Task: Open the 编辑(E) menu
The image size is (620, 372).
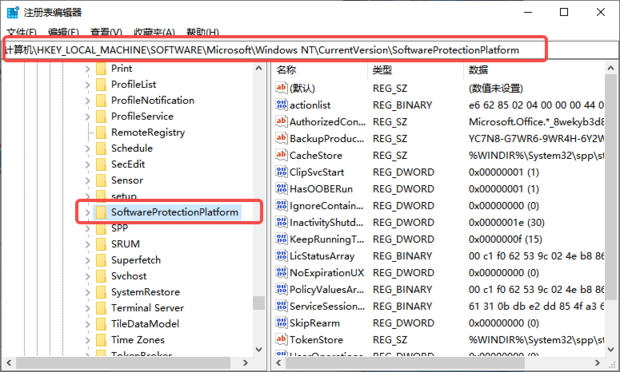Action: click(x=63, y=32)
